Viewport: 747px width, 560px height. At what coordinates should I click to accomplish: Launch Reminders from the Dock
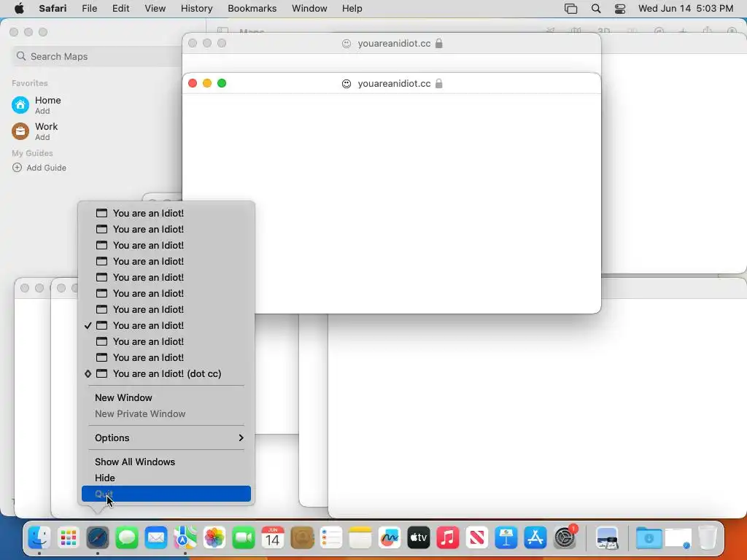331,538
